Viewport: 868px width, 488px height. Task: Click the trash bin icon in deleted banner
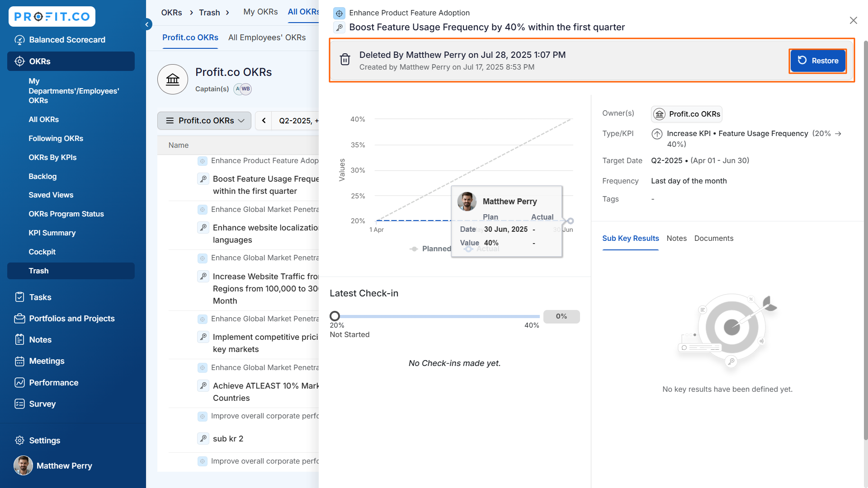click(x=345, y=60)
